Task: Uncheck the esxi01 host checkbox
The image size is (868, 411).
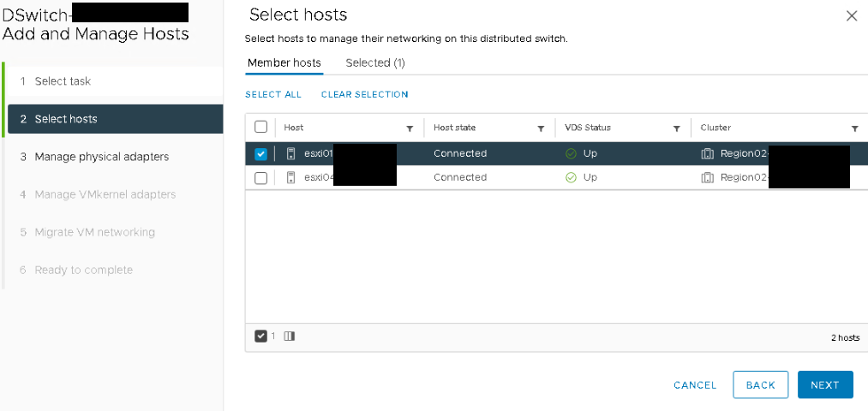Action: tap(260, 154)
